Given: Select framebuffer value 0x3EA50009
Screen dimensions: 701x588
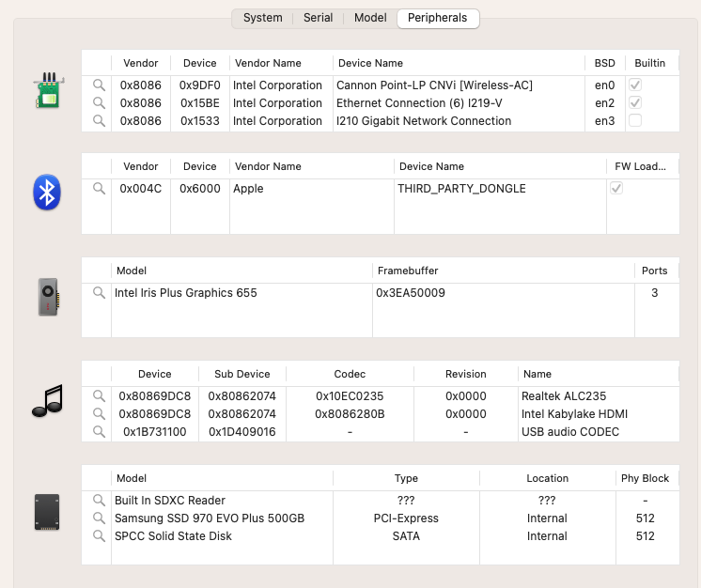Looking at the screenshot, I should 411,293.
